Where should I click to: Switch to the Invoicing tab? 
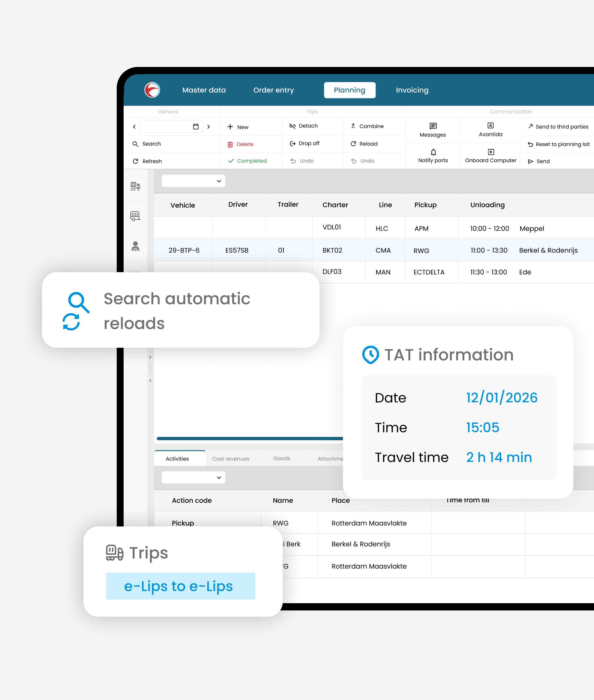click(x=412, y=90)
